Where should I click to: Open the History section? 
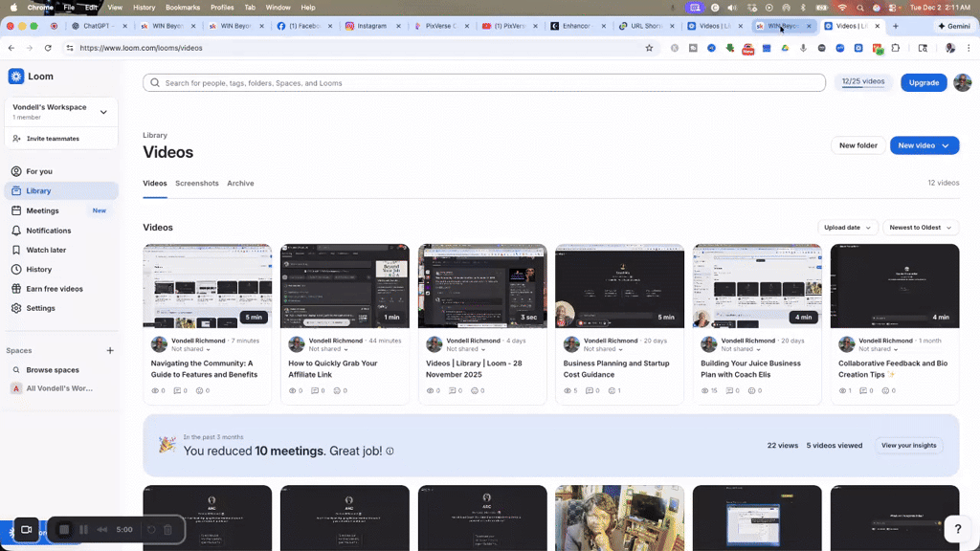click(37, 269)
